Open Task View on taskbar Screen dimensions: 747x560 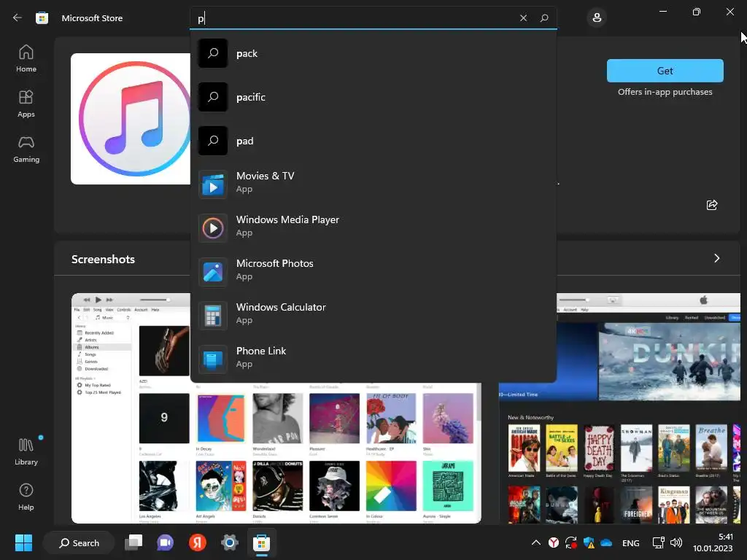[133, 542]
